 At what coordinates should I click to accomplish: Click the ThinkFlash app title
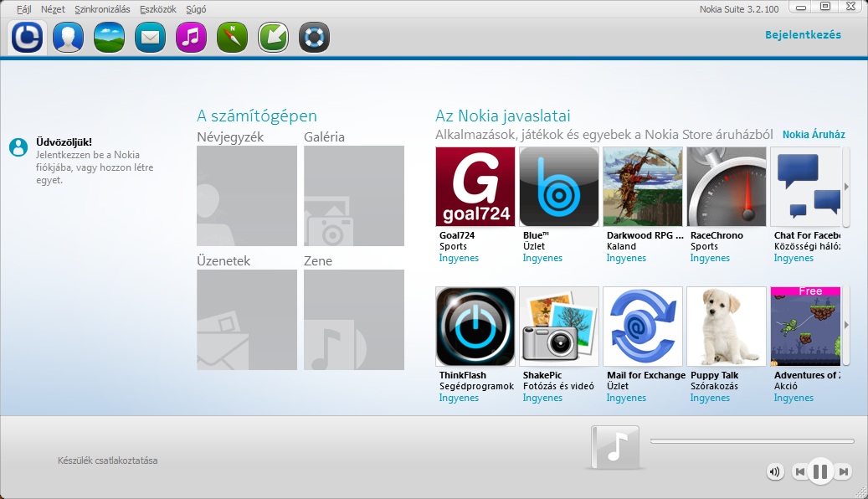[462, 375]
